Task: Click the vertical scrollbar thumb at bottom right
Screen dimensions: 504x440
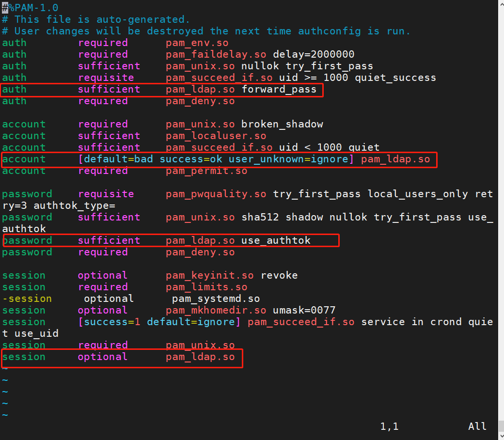Action: click(501, 426)
